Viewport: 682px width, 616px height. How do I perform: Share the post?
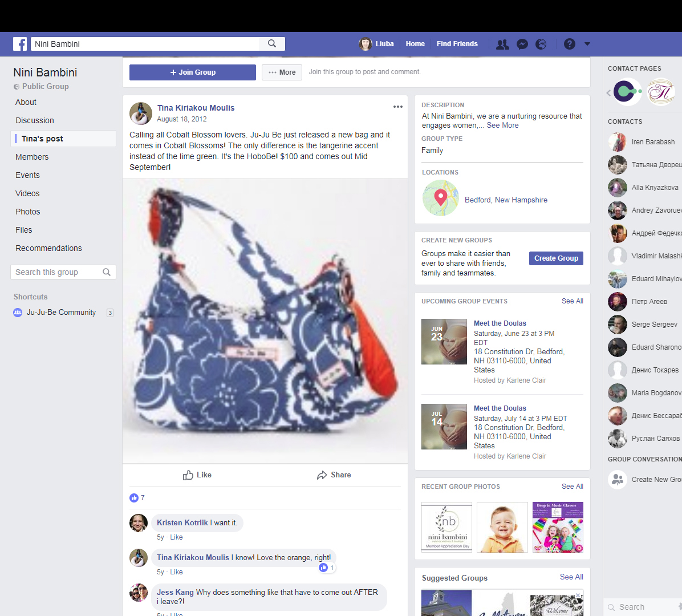point(334,475)
